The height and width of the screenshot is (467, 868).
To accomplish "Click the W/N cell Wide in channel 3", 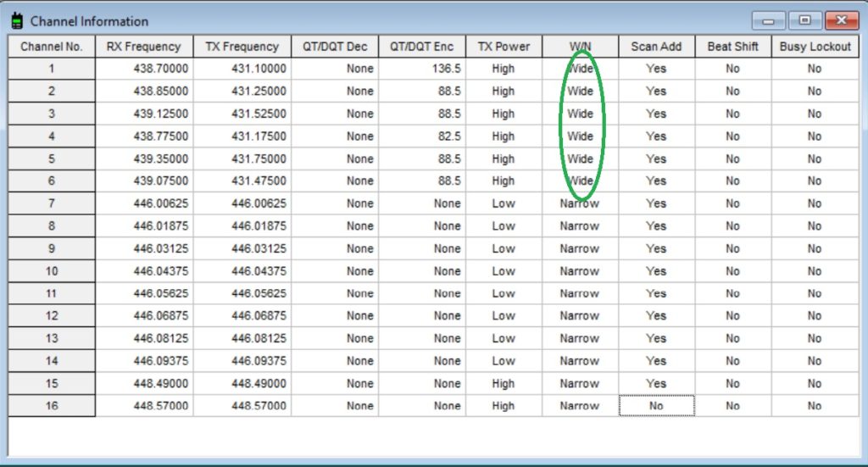I will pyautogui.click(x=580, y=114).
